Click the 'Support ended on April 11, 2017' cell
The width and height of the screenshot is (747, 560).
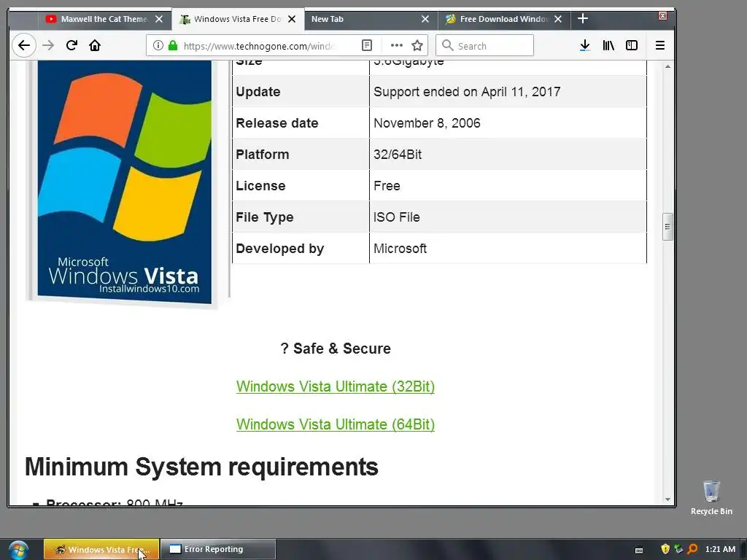pyautogui.click(x=508, y=91)
